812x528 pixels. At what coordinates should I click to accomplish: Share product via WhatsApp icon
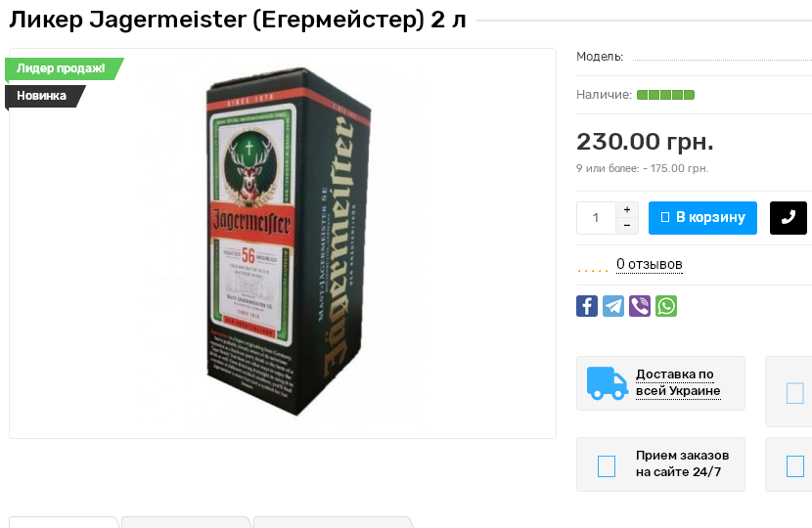point(666,306)
